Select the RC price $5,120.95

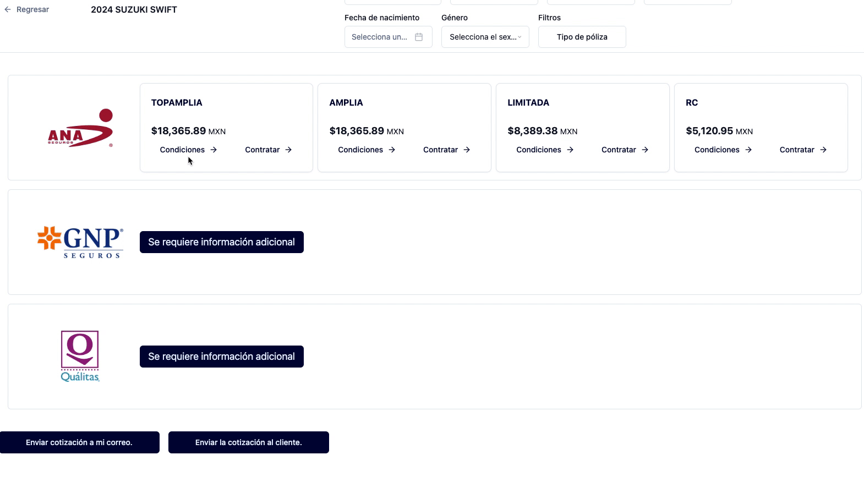click(709, 131)
